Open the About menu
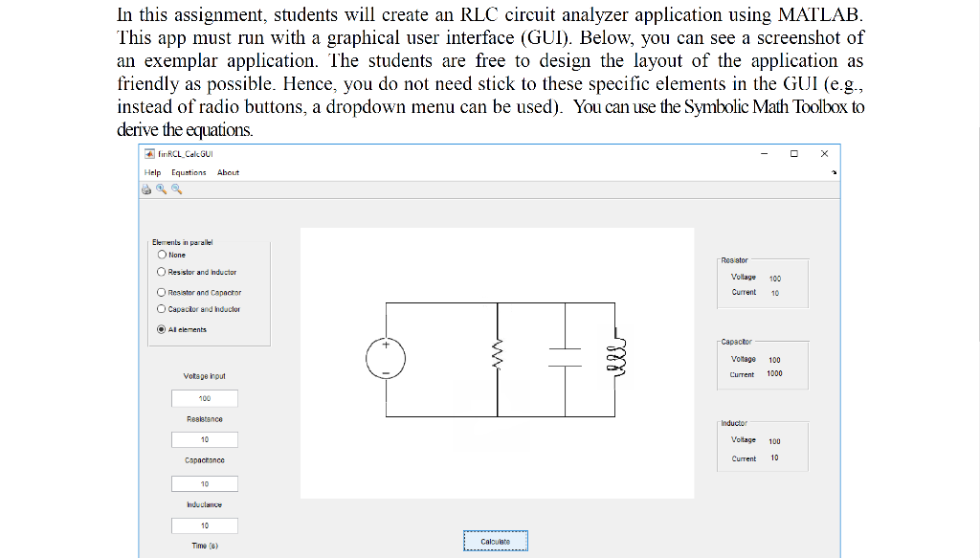Image resolution: width=980 pixels, height=558 pixels. pyautogui.click(x=227, y=172)
